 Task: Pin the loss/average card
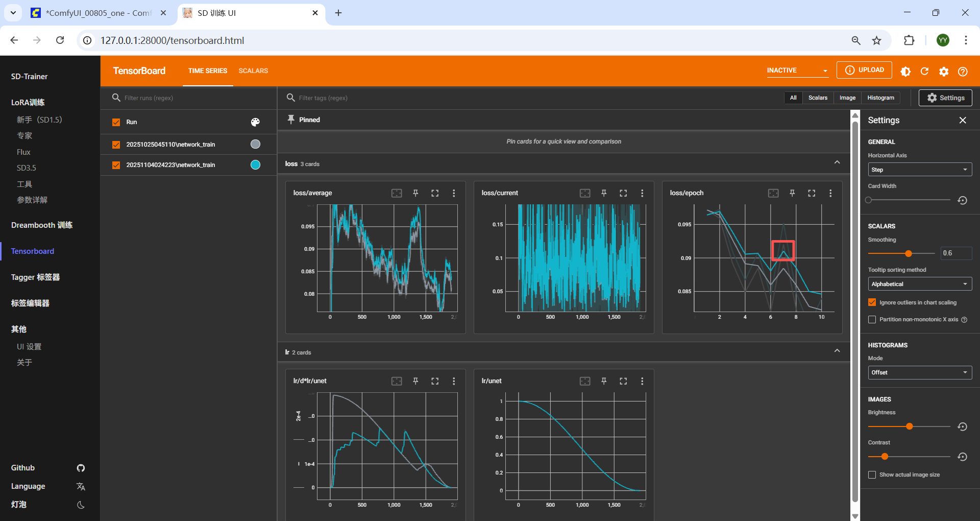click(415, 193)
